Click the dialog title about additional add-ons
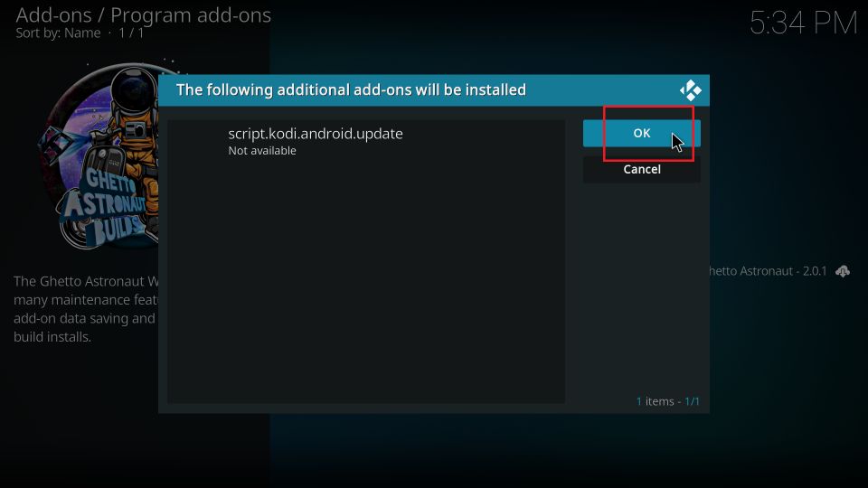 point(351,90)
